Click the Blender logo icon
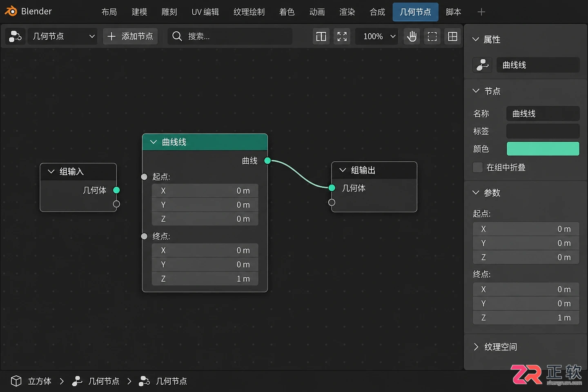The image size is (588, 392). [11, 11]
